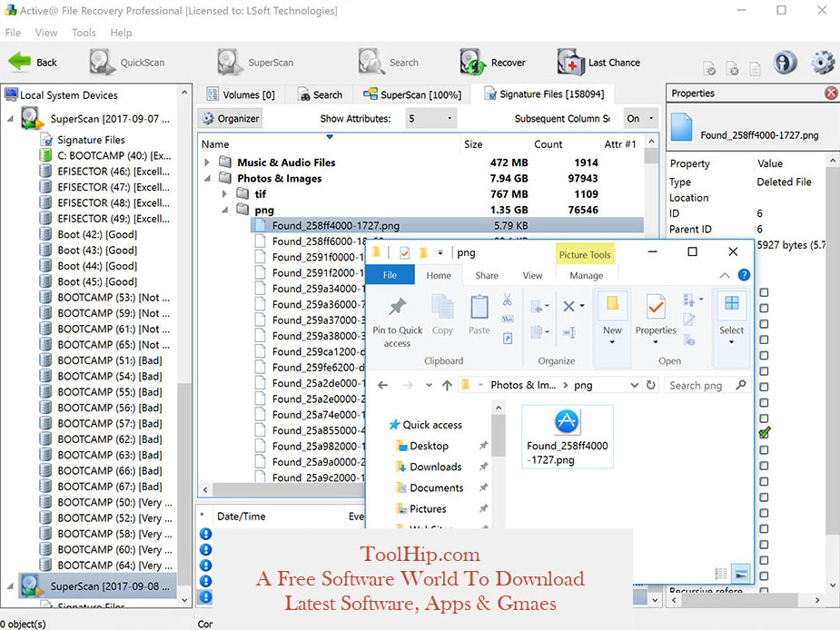Open Properties in the Explorer ribbon
Screen dimensions: 840x630
[x=656, y=320]
